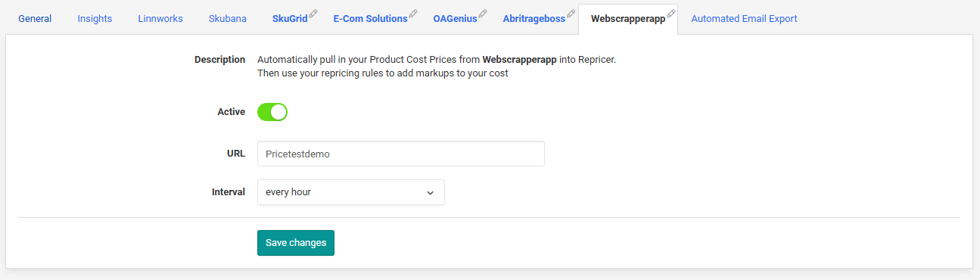This screenshot has height=280, width=980.
Task: Click the link icon next to SkuGrid
Action: click(313, 14)
